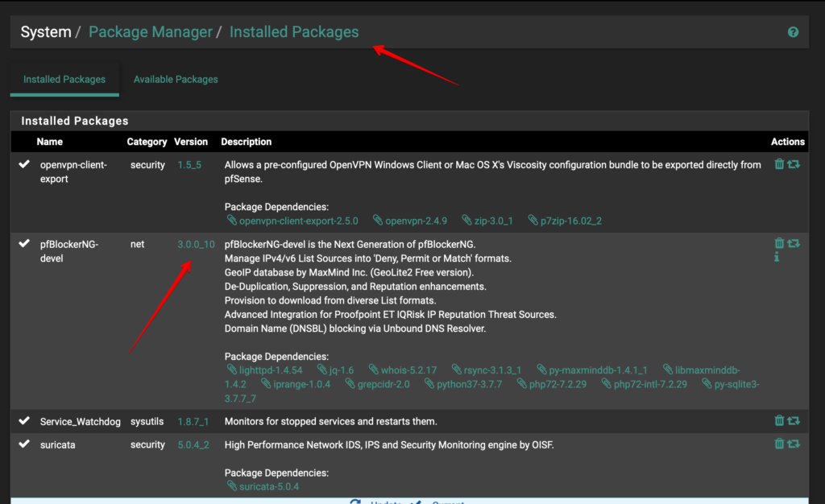Open version 3.0.0_10 link for pfBlockerNG-devel
Viewport: 825px width, 504px height.
click(196, 245)
